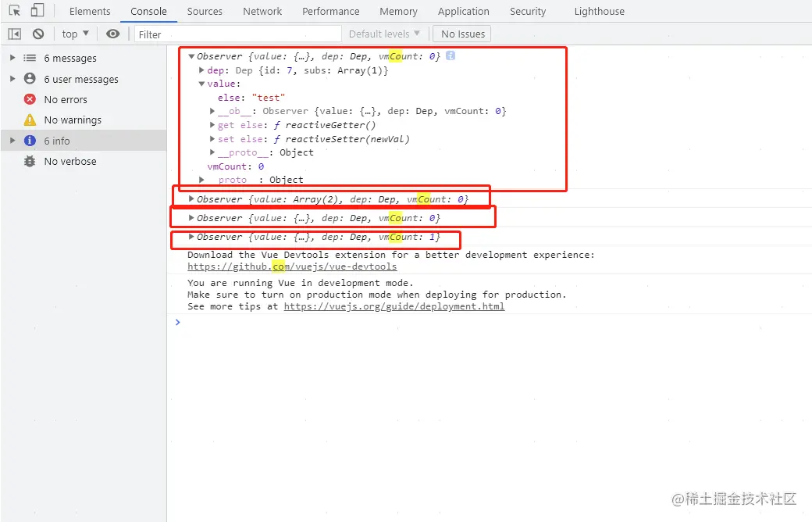The height and width of the screenshot is (522, 812).
Task: Collapse the first expanded Observer object
Action: point(191,56)
